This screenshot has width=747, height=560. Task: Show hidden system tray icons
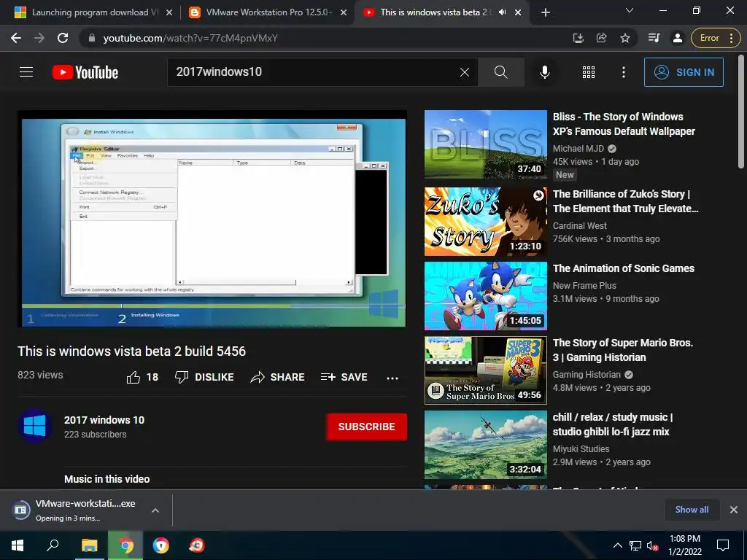pyautogui.click(x=617, y=545)
